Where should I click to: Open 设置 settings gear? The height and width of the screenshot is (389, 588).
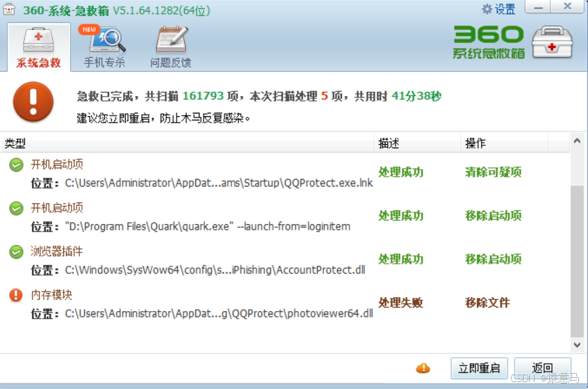tap(498, 9)
